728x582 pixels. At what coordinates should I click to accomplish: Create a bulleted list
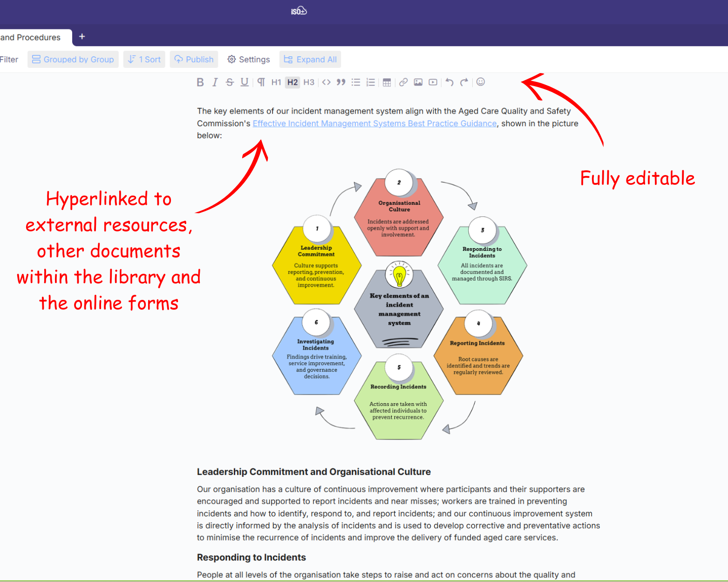pos(356,82)
